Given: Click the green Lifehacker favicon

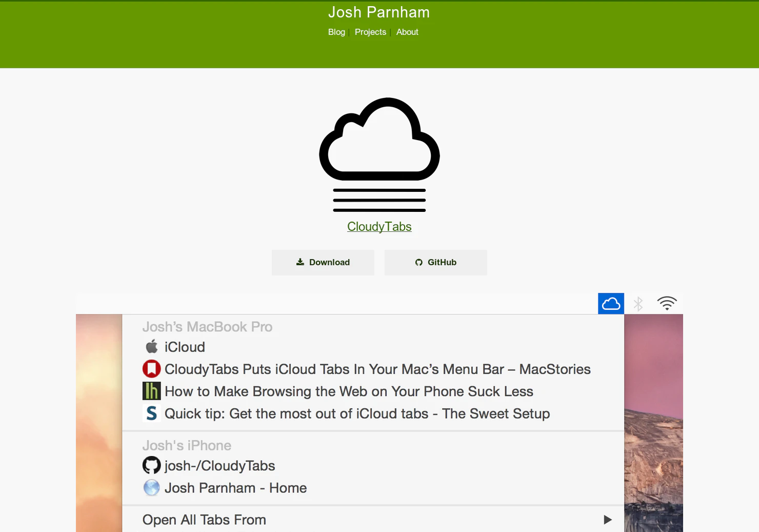Looking at the screenshot, I should [x=151, y=391].
